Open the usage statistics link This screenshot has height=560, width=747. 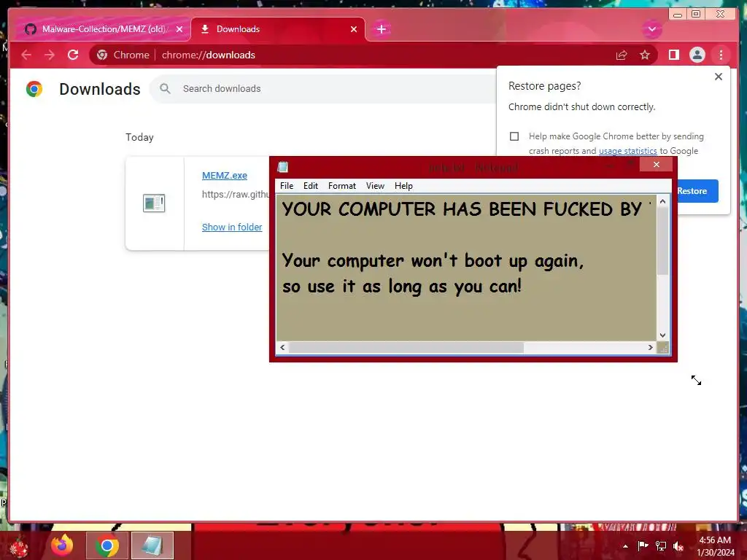627,151
